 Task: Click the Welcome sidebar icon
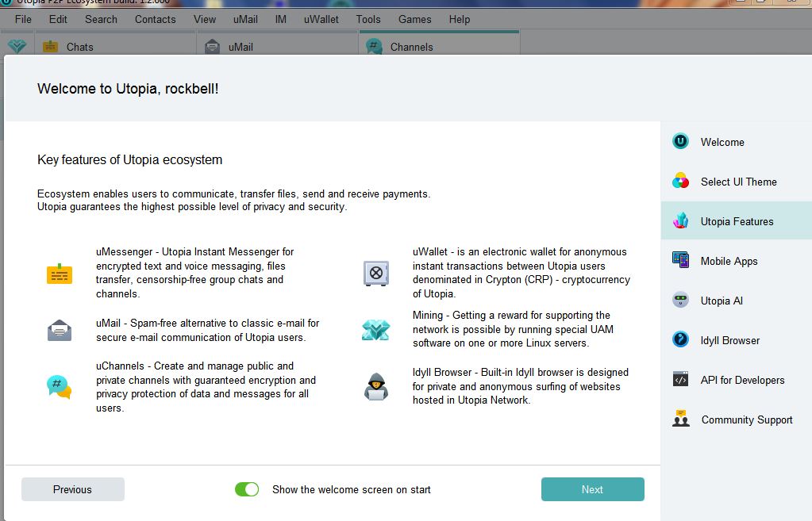click(680, 141)
